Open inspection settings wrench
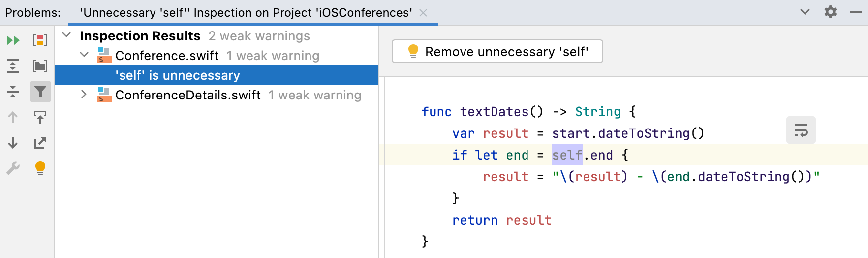The image size is (868, 258). [x=13, y=168]
